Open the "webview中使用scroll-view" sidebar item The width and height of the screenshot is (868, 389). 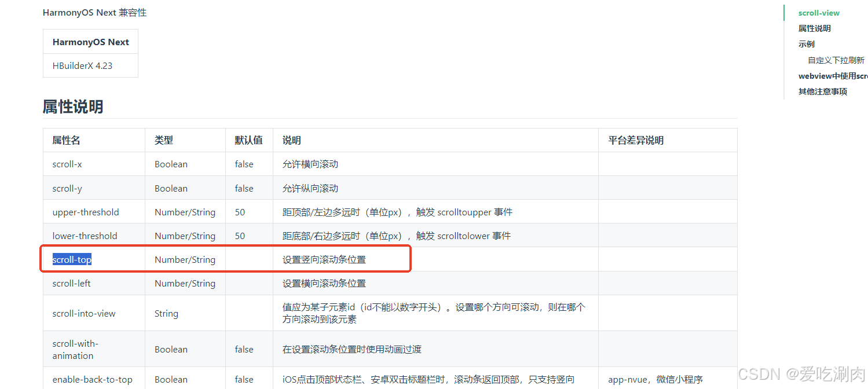(833, 75)
